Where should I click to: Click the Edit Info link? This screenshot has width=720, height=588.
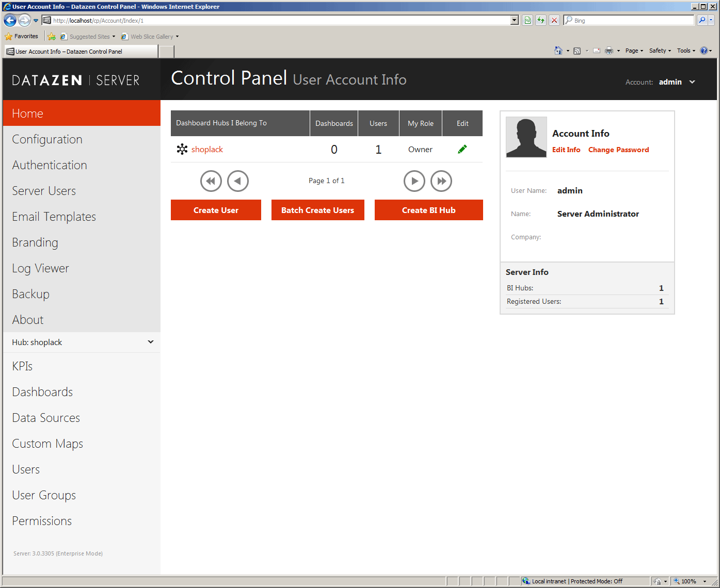click(566, 150)
